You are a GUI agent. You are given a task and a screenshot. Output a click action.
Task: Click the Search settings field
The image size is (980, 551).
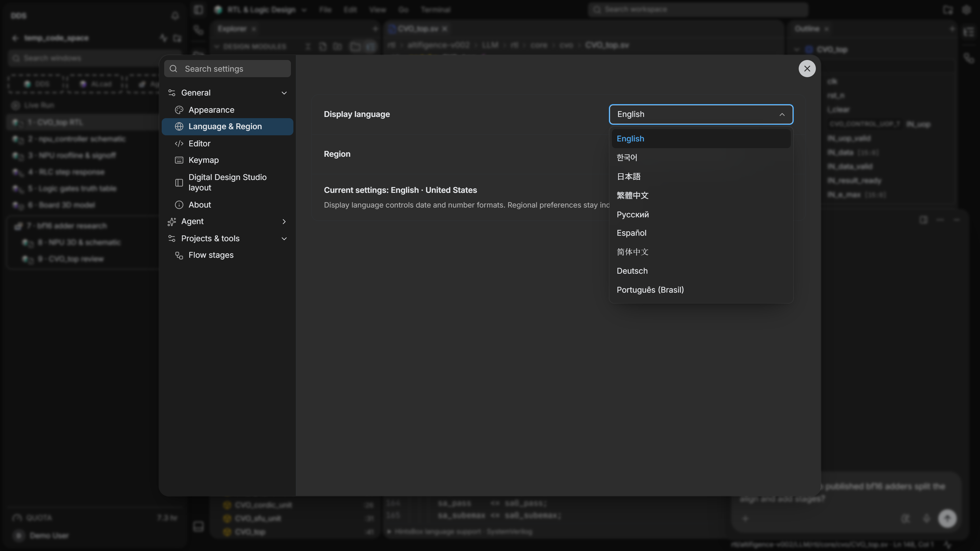[228, 69]
